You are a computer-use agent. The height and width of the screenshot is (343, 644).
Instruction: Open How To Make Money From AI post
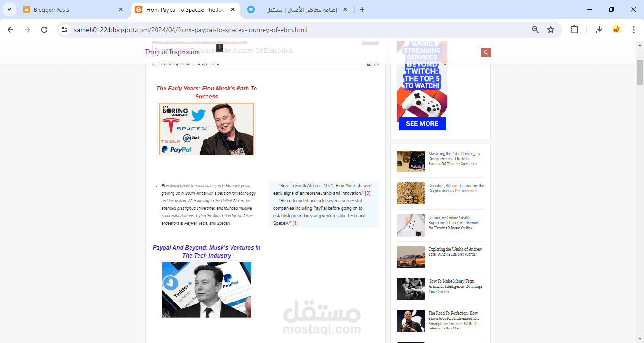coord(455,286)
